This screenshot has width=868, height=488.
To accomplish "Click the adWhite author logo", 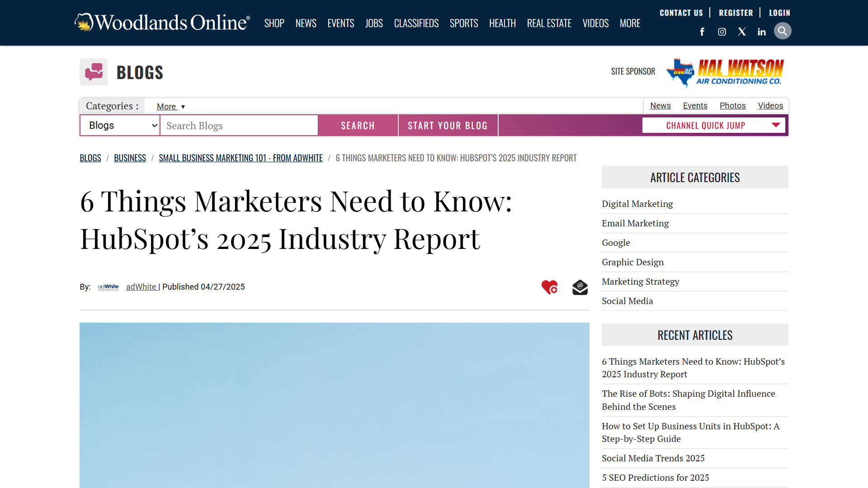I will click(108, 287).
